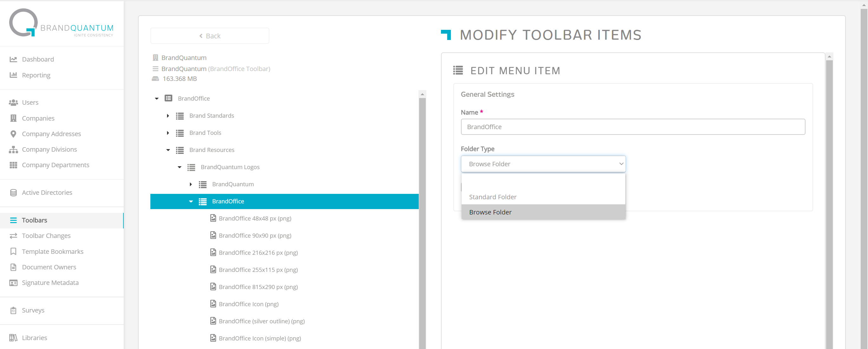Click the highlighted BrandOffice tree row
This screenshot has height=349, width=868.
[284, 201]
